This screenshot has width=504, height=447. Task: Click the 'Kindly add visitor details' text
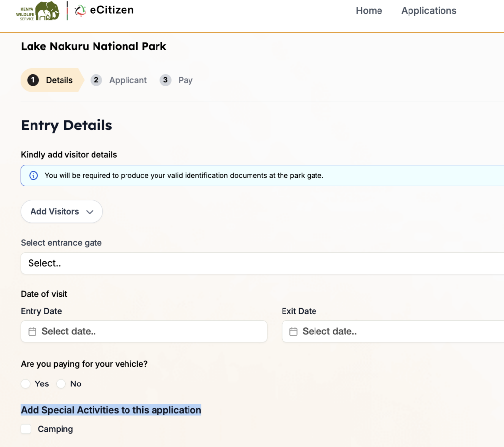coord(69,155)
